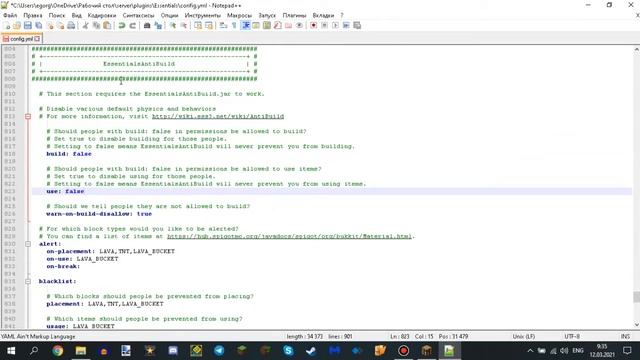
Task: Open the hub.spigotmc.org Material.html link
Action: pyautogui.click(x=289, y=236)
